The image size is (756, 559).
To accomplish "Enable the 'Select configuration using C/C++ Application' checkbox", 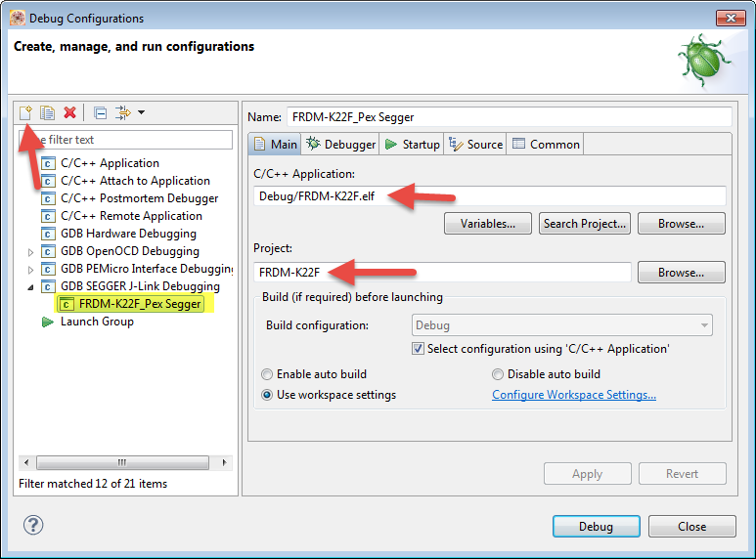I will [419, 349].
